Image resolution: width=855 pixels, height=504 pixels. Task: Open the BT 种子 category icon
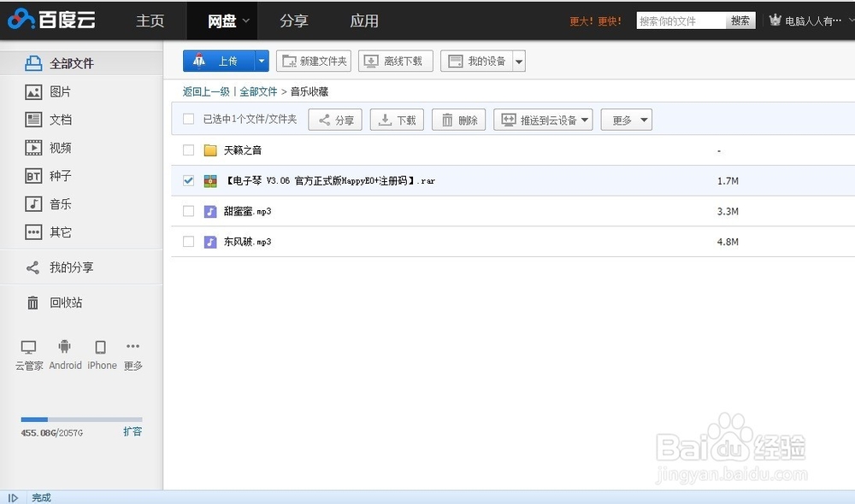click(33, 176)
